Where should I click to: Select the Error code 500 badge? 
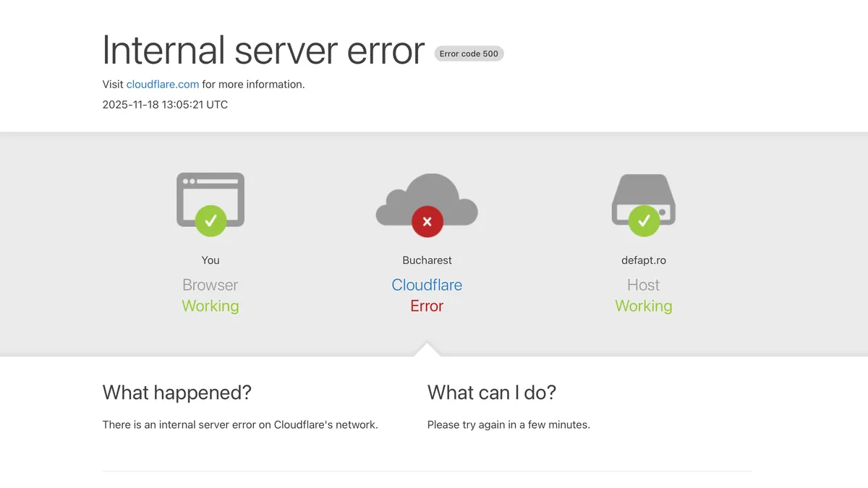click(468, 53)
